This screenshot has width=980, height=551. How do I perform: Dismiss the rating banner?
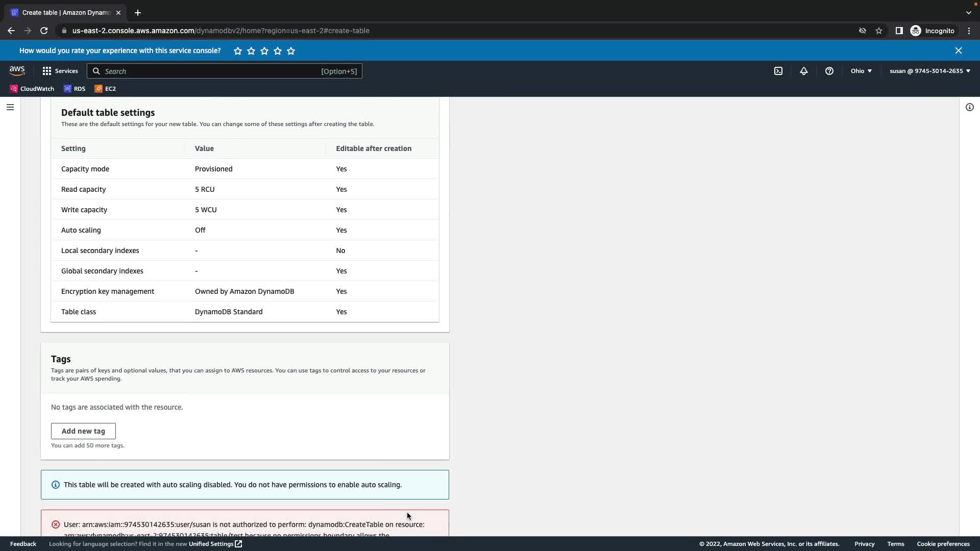click(958, 51)
